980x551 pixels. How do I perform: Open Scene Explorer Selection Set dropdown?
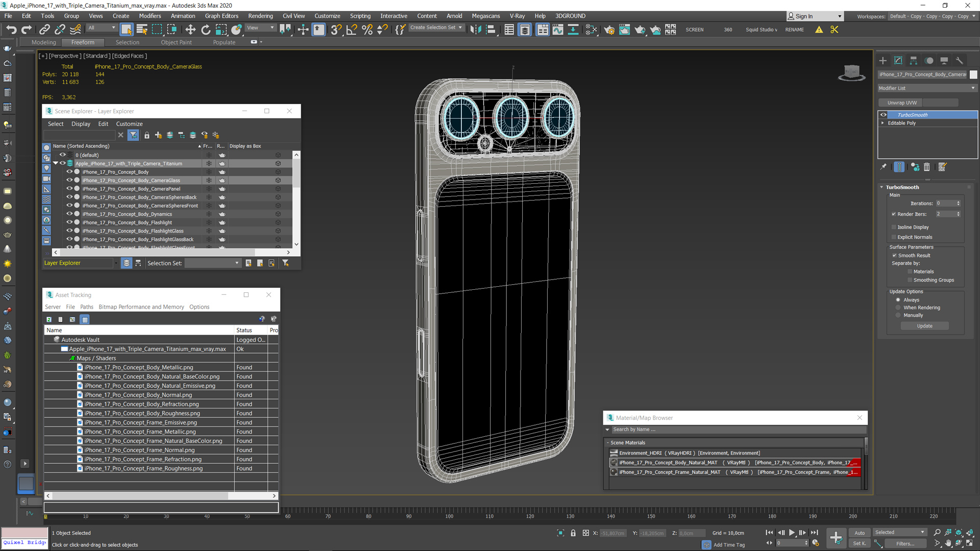pyautogui.click(x=212, y=263)
